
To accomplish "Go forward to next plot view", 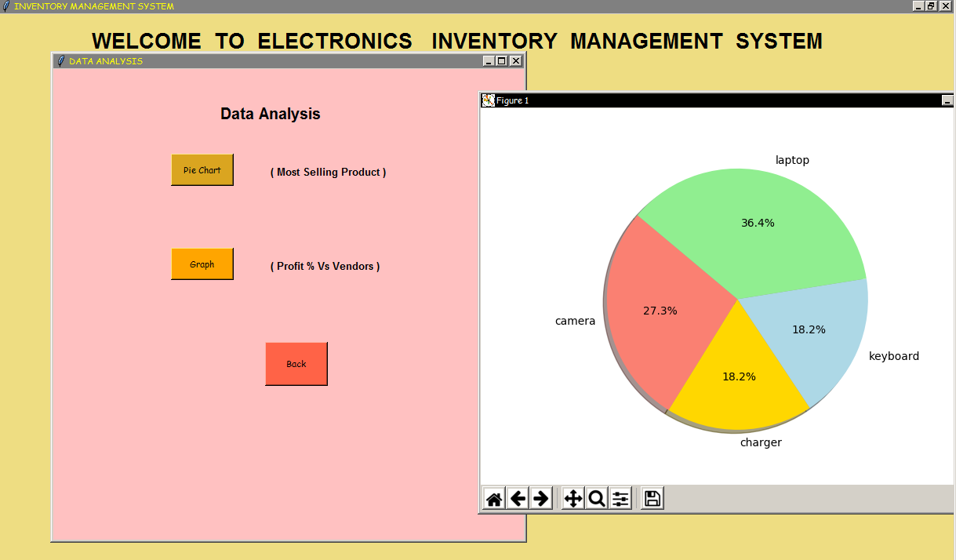I will [x=541, y=498].
